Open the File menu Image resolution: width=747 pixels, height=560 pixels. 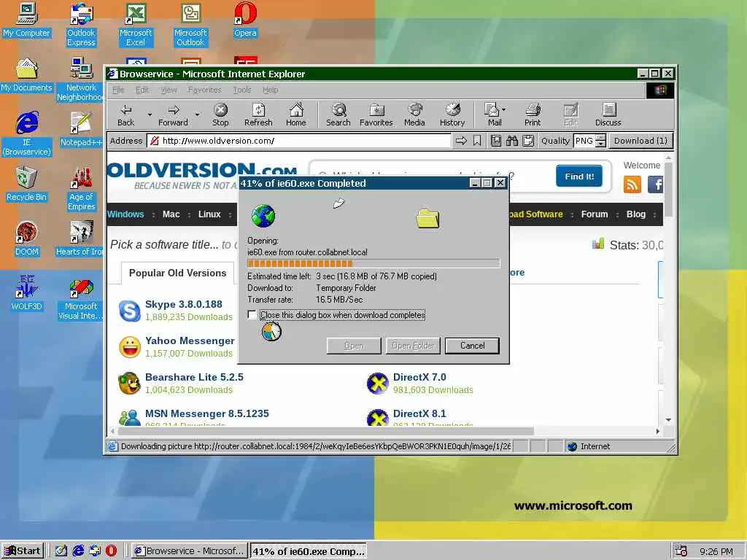tap(118, 90)
